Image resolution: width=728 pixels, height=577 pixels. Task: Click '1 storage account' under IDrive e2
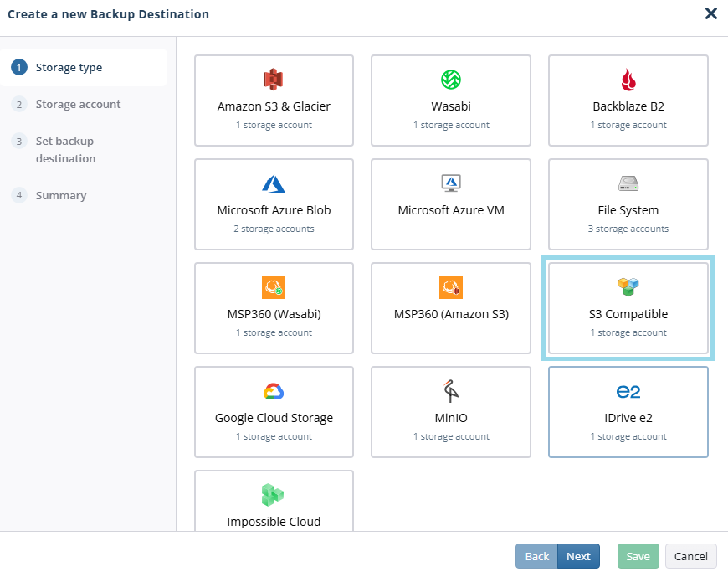628,436
